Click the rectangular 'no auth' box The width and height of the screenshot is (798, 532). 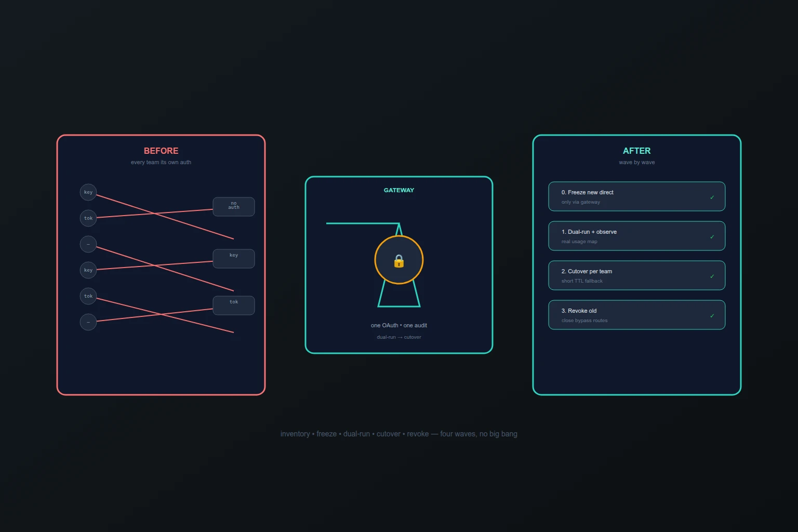point(234,207)
